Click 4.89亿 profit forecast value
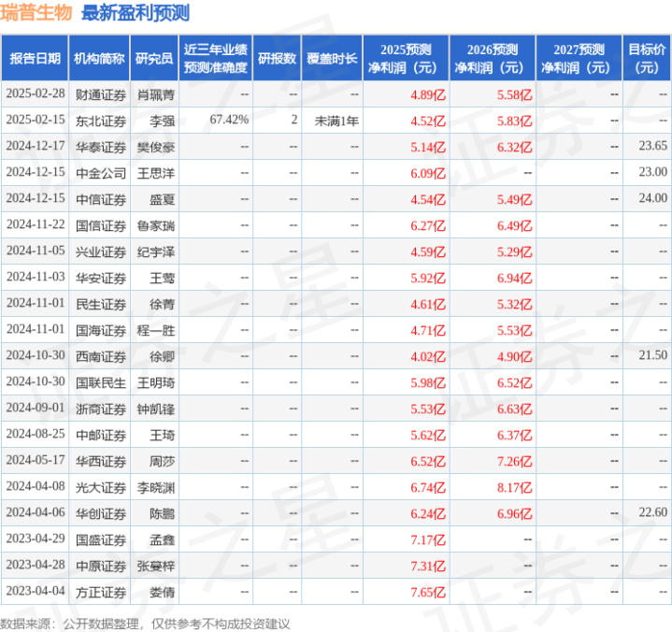 click(x=428, y=94)
